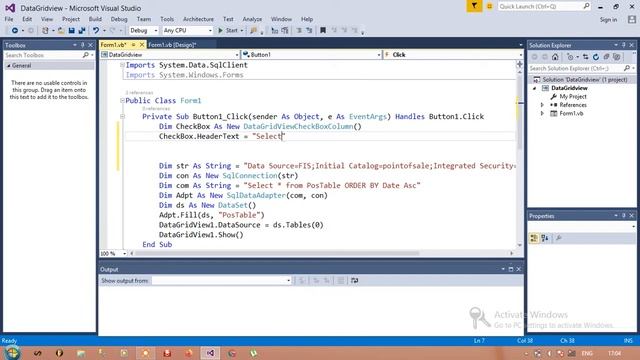Refresh the Solution Explorer
640x360 pixels.
pyautogui.click(x=596, y=57)
